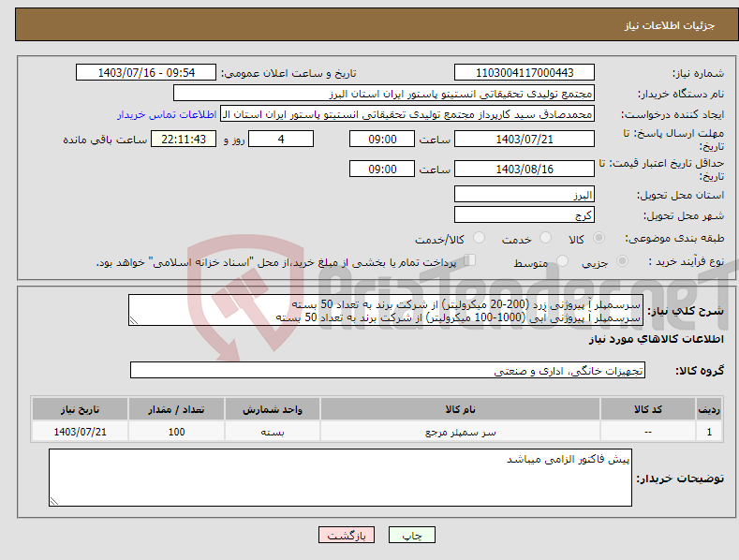Click the شرح کلی نیاز label

tap(686, 311)
